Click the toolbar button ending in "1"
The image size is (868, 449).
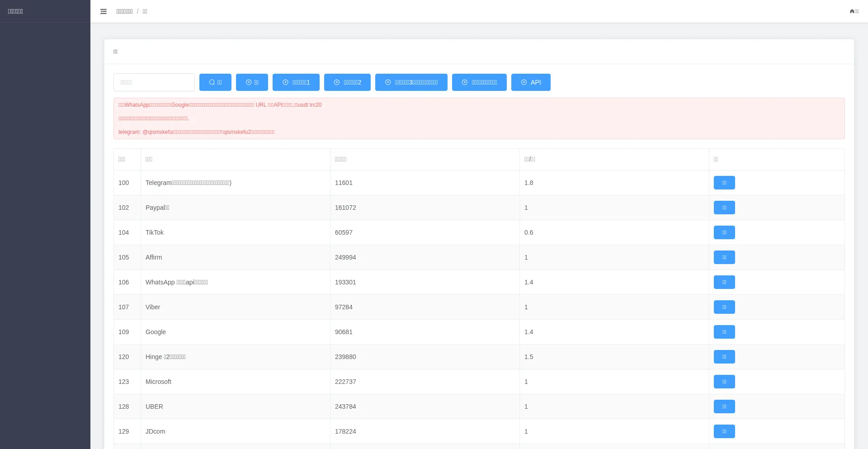(296, 82)
